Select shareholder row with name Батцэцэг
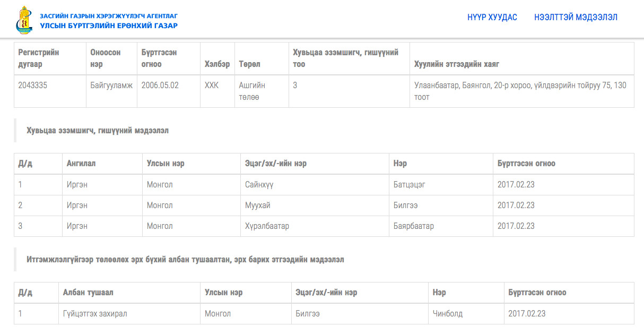Screen dimensions: 644x334 (324, 185)
